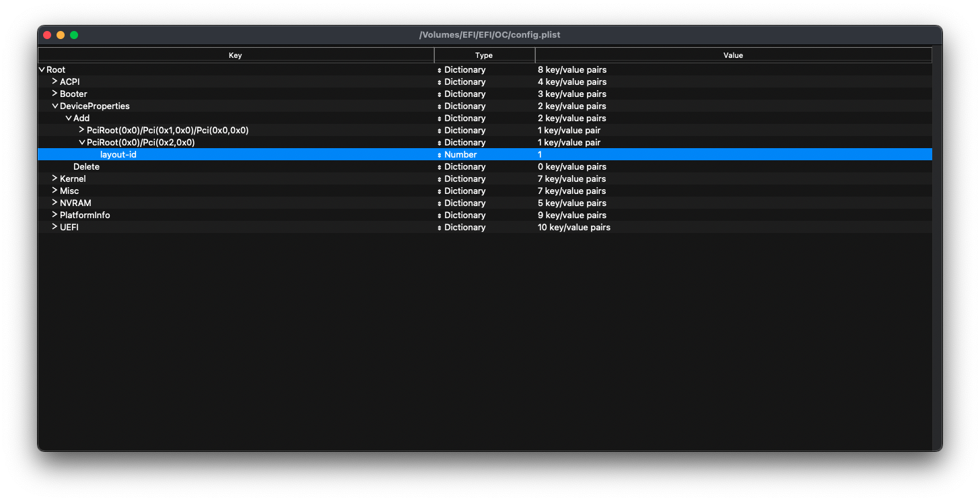The width and height of the screenshot is (980, 501).
Task: Collapse the Root disclosure arrow
Action: click(42, 70)
